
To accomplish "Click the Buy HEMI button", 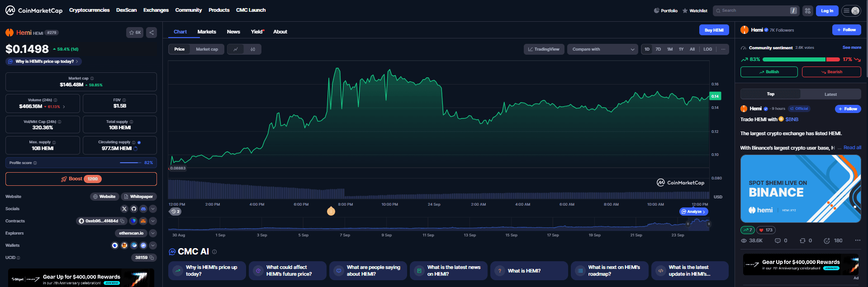I will point(714,30).
